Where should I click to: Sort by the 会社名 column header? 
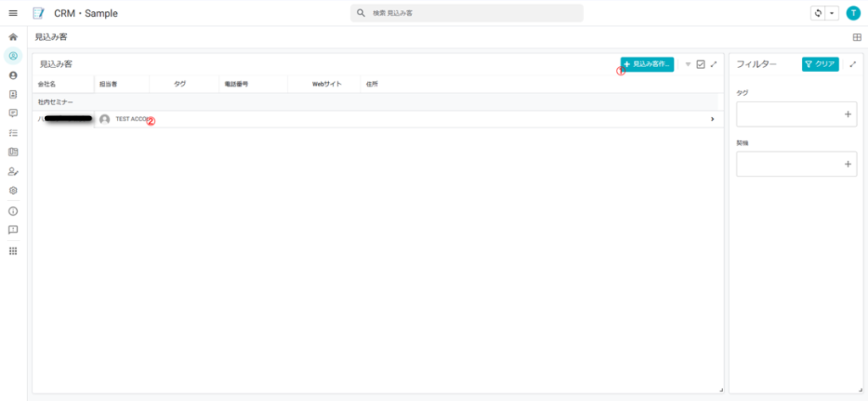click(47, 84)
